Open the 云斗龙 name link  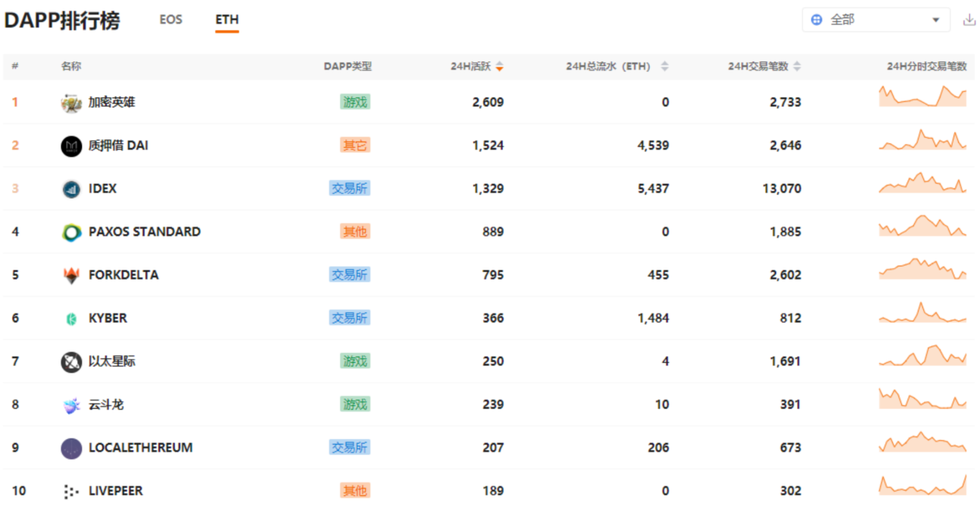click(106, 404)
